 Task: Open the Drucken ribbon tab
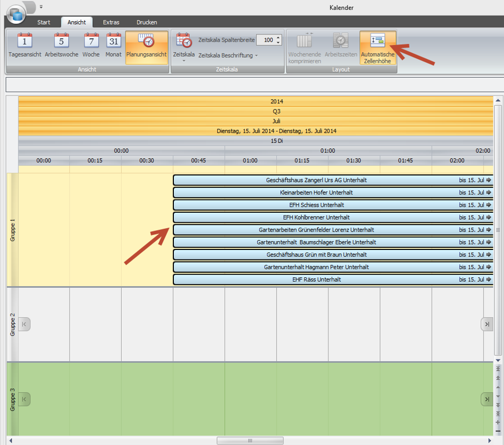click(147, 22)
